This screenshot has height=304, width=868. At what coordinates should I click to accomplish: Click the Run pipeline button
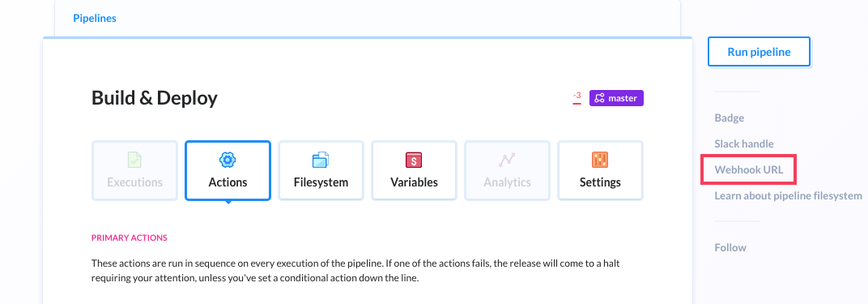[x=759, y=52]
